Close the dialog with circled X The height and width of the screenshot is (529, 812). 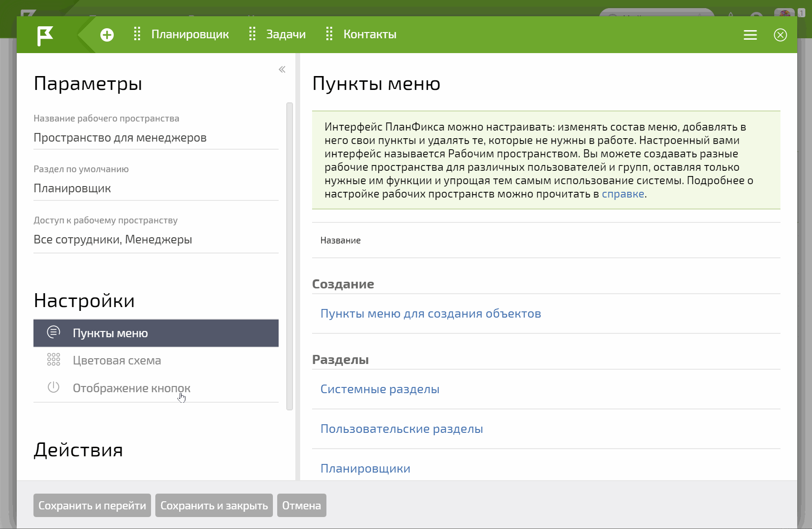[780, 35]
